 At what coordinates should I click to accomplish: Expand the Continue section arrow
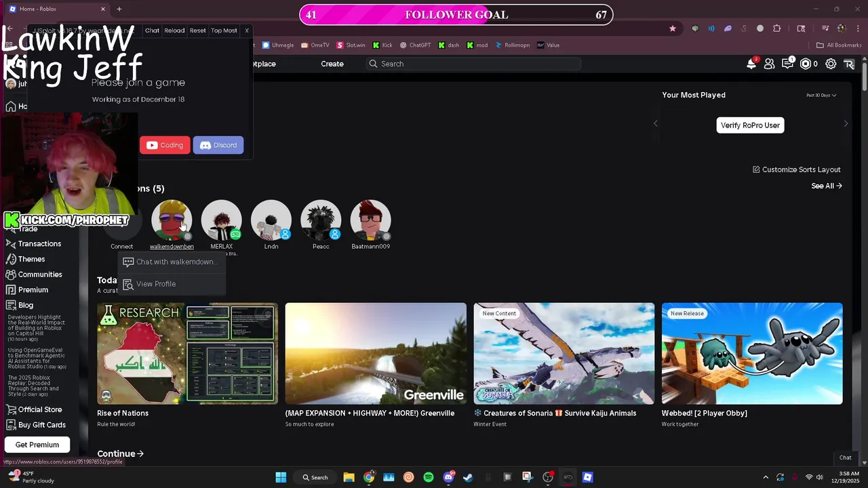pos(140,454)
